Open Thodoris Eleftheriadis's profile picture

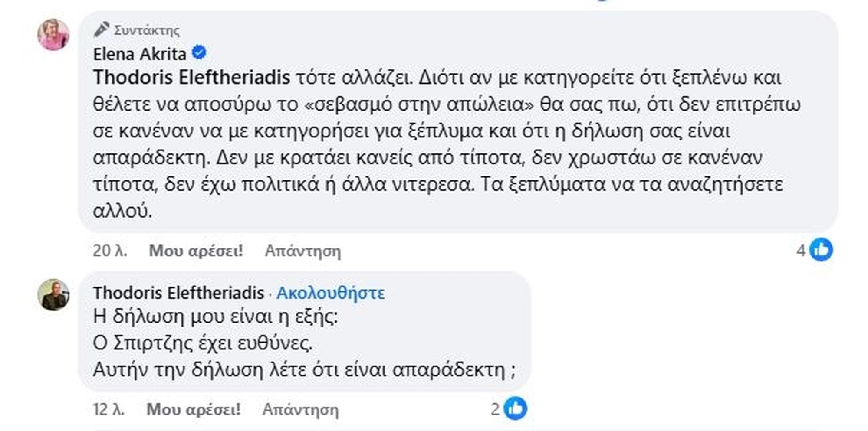[53, 295]
